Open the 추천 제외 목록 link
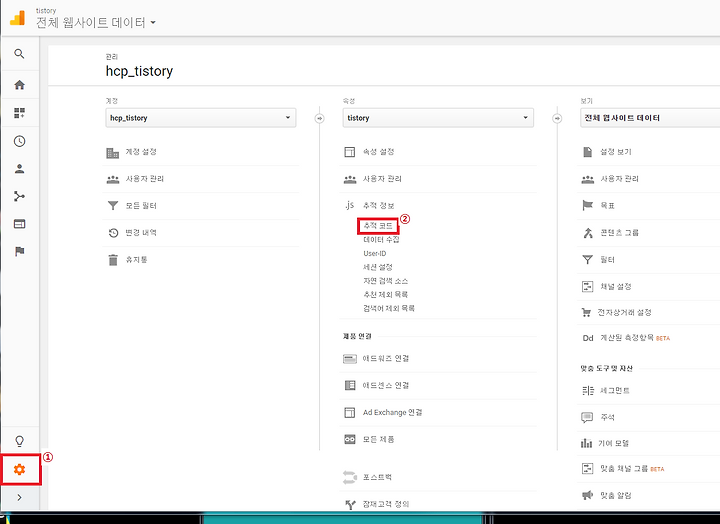720x524 pixels. coord(385,294)
